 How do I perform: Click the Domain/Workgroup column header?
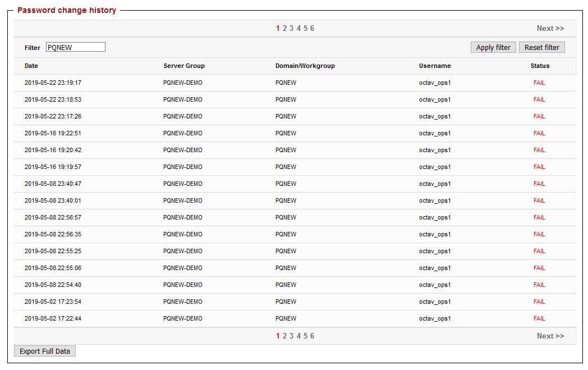(x=305, y=66)
